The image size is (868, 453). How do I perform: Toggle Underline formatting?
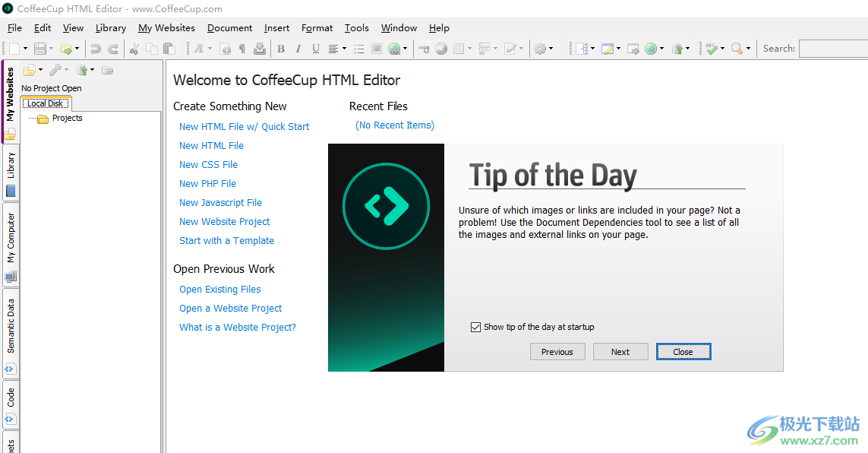pos(316,49)
